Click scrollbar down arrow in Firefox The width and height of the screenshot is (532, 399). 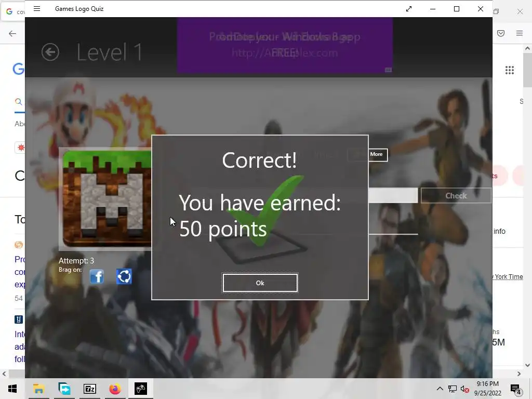(x=528, y=365)
